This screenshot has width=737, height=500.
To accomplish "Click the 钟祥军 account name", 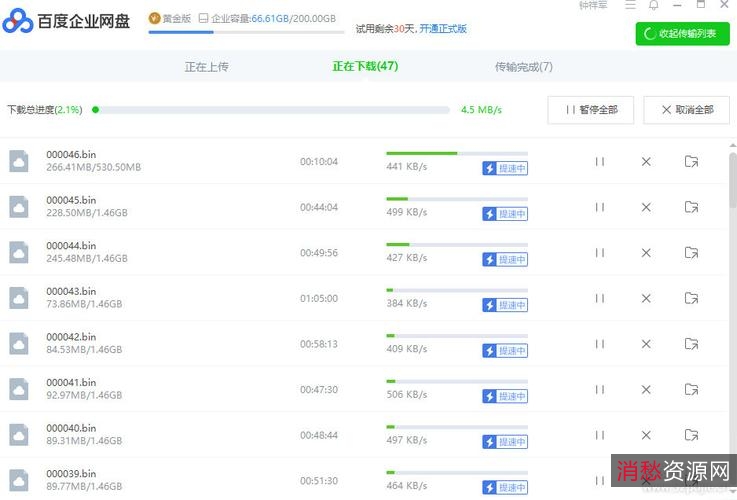I will click(x=593, y=5).
